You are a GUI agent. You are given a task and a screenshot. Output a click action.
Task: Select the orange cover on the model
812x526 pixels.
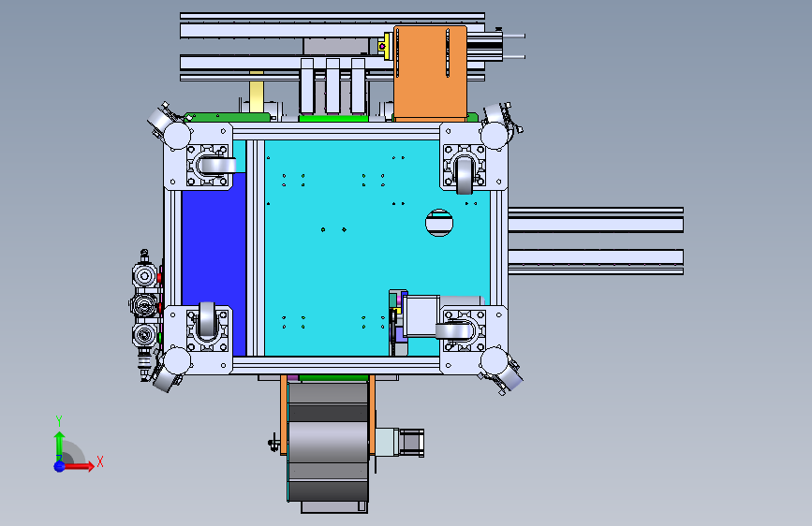[430, 72]
